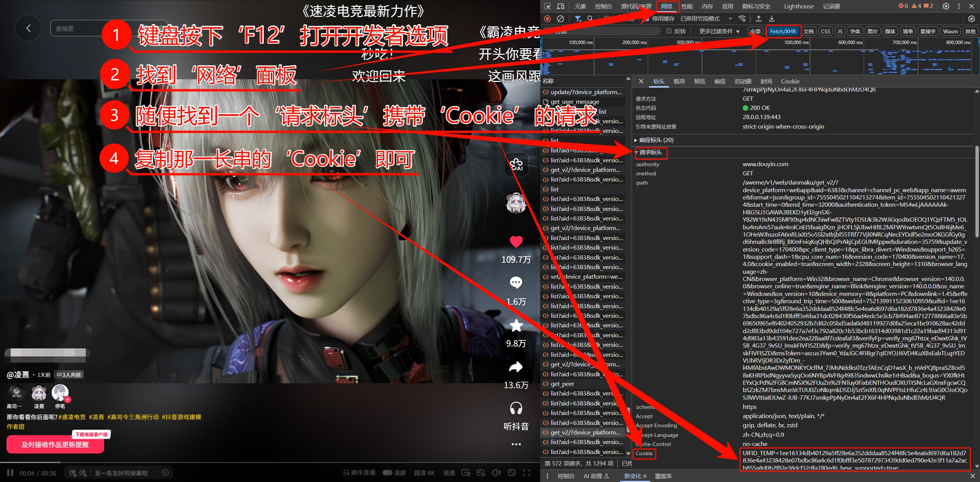
Task: Check the 反转 invert filter checkbox
Action: pyautogui.click(x=669, y=31)
